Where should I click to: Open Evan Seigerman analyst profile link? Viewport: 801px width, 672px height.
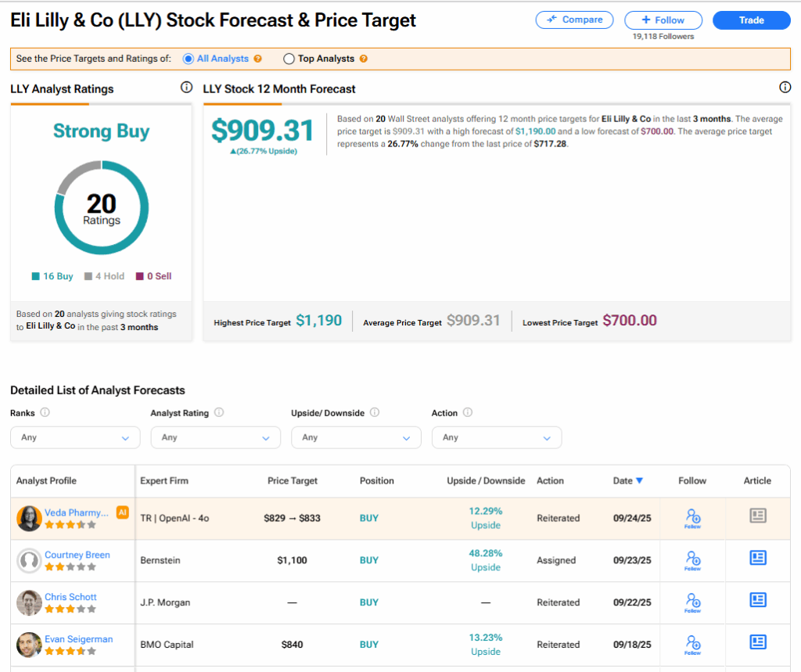pyautogui.click(x=79, y=639)
